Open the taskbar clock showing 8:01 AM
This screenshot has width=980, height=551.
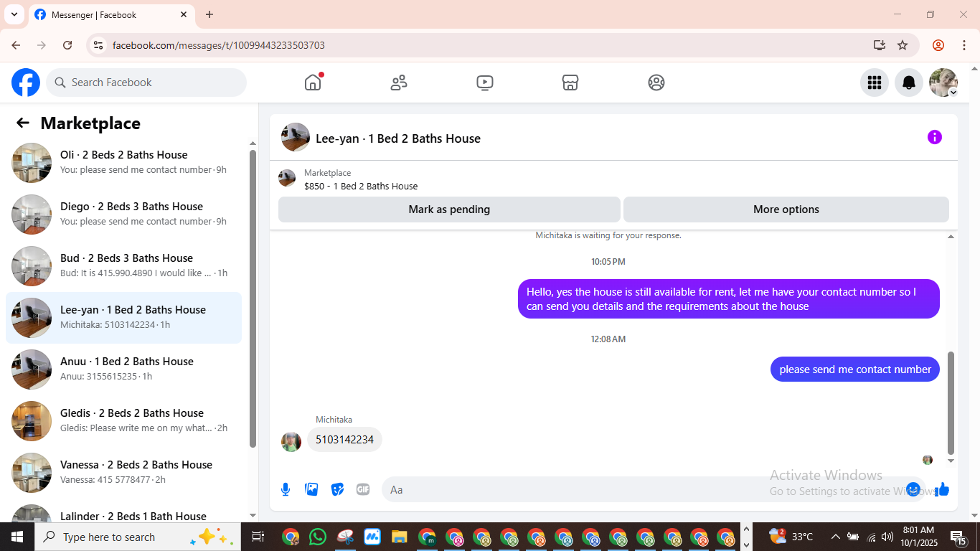918,537
